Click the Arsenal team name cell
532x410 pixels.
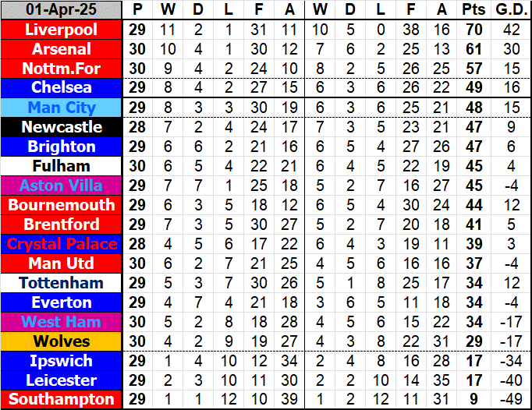(x=62, y=49)
